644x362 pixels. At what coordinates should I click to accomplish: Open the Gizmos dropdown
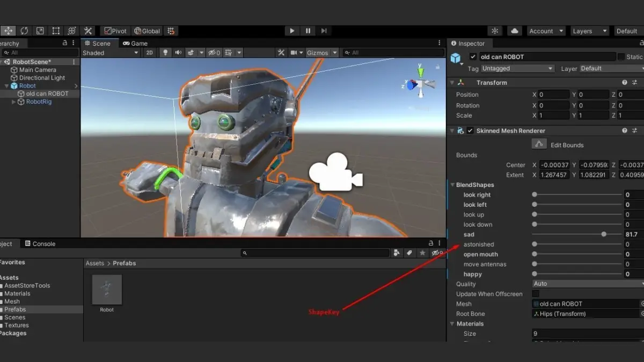tap(321, 53)
